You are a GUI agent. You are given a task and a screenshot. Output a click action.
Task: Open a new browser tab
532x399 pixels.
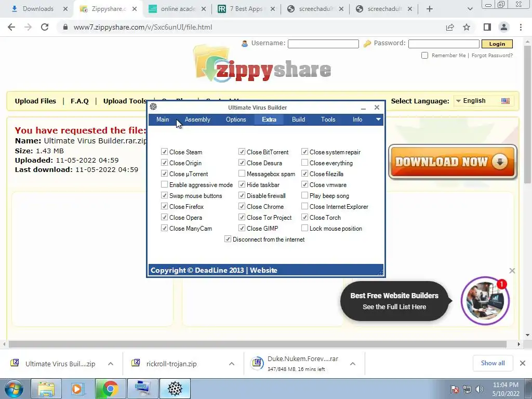(430, 9)
